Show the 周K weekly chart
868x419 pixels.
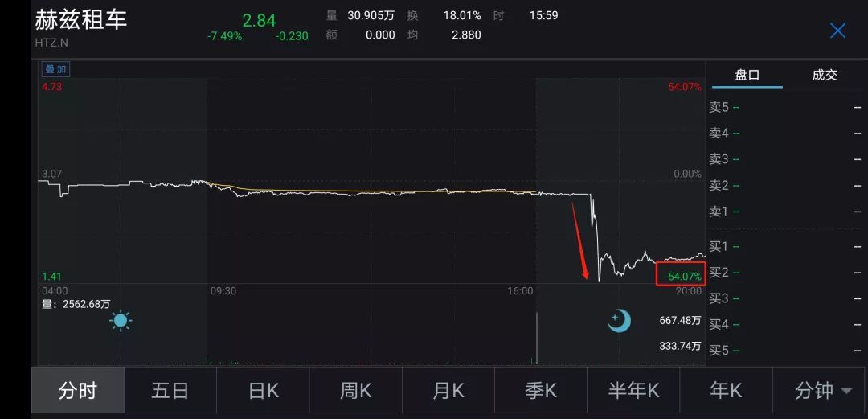click(x=355, y=390)
